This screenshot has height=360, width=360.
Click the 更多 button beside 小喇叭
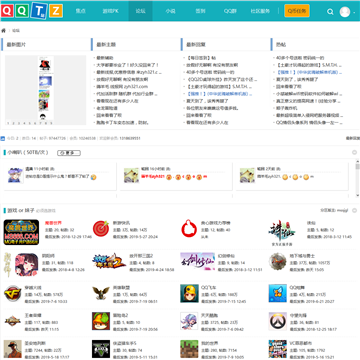point(69,153)
